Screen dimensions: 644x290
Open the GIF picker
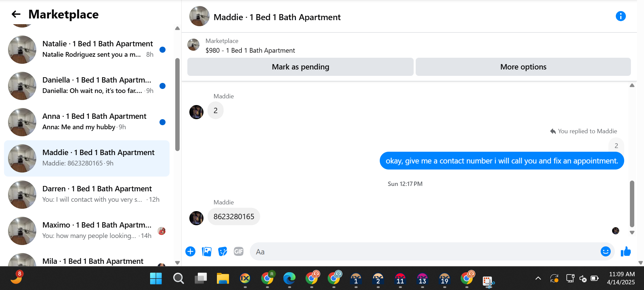coord(239,251)
